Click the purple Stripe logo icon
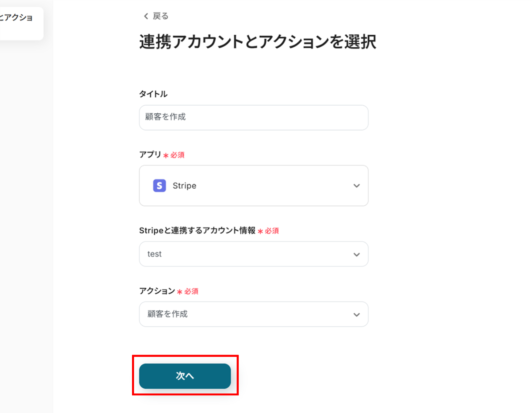Image resolution: width=532 pixels, height=413 pixels. click(159, 186)
